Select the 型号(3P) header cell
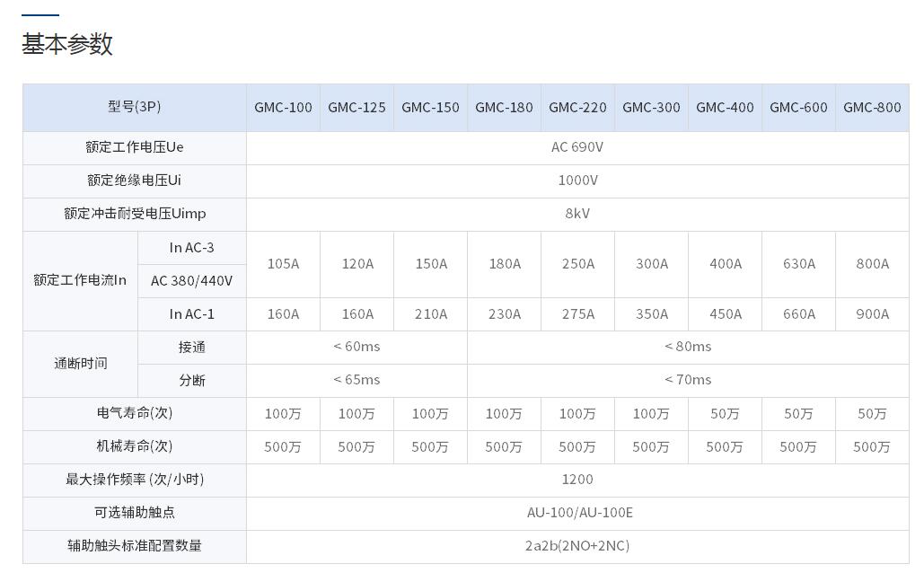 tap(135, 107)
